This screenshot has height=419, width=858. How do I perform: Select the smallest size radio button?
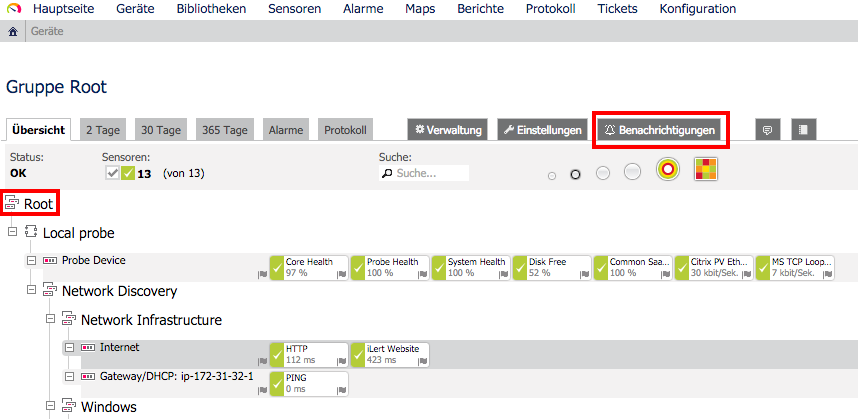[552, 176]
